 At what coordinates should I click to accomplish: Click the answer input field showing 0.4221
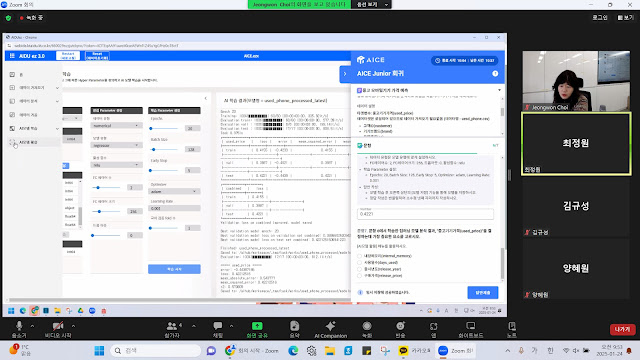pos(425,214)
